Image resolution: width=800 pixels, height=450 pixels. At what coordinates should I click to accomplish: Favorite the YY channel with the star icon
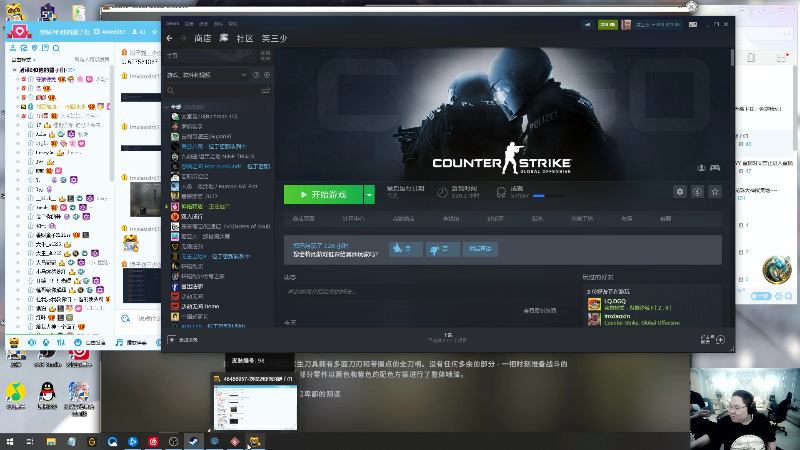click(155, 32)
